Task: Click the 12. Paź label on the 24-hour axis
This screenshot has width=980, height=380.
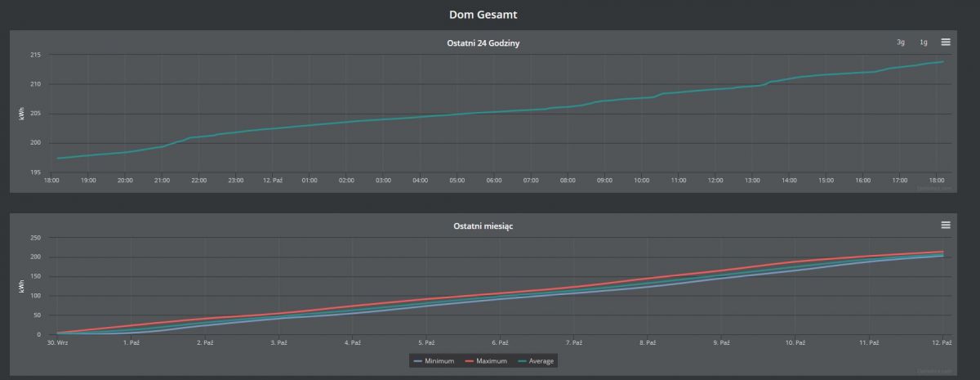Action: (273, 180)
